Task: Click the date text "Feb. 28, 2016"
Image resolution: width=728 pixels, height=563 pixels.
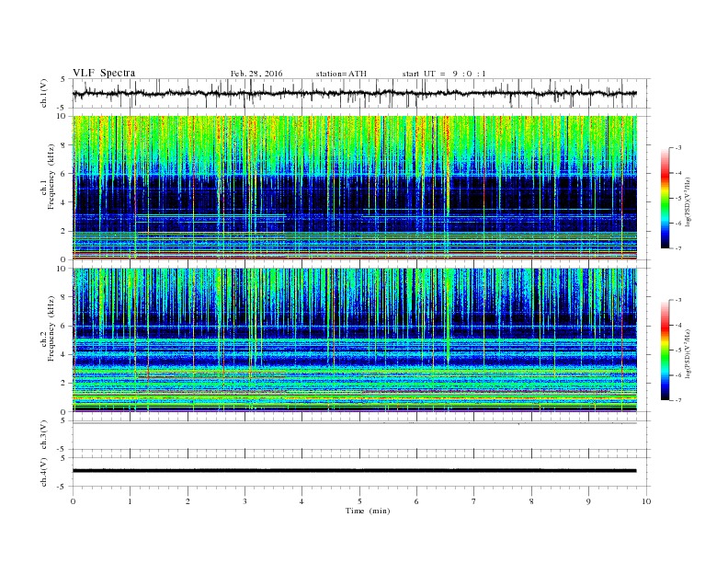Action: pos(256,74)
